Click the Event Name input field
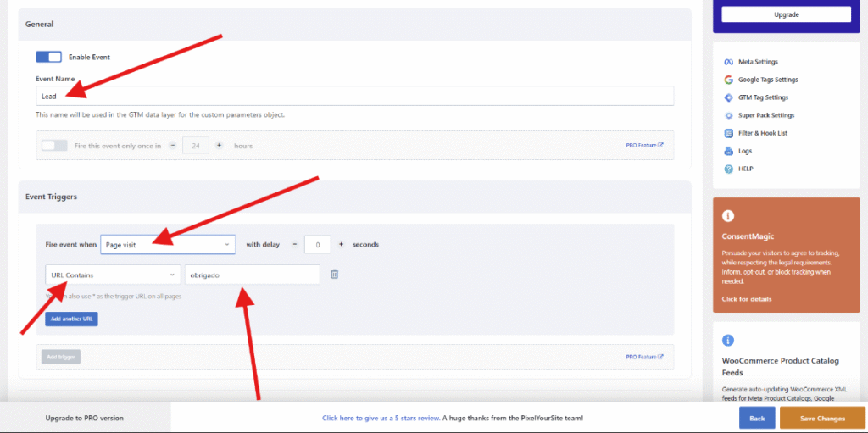This screenshot has height=433, width=868. point(354,96)
